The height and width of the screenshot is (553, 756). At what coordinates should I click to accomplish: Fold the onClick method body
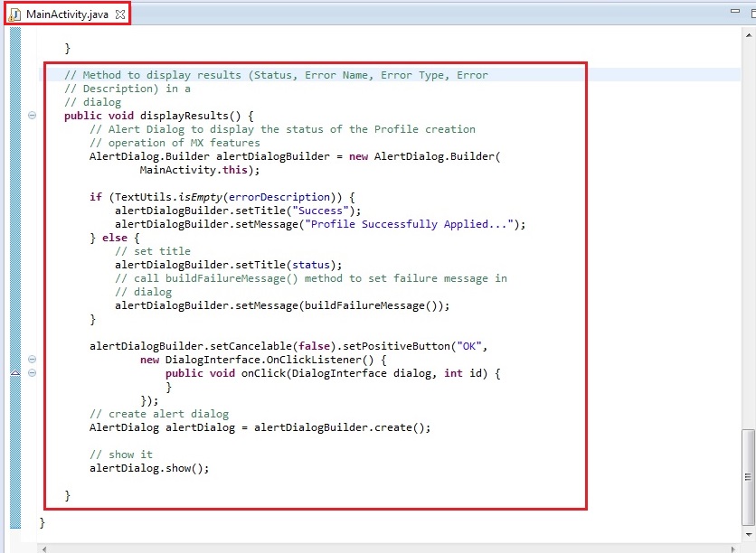coord(33,373)
